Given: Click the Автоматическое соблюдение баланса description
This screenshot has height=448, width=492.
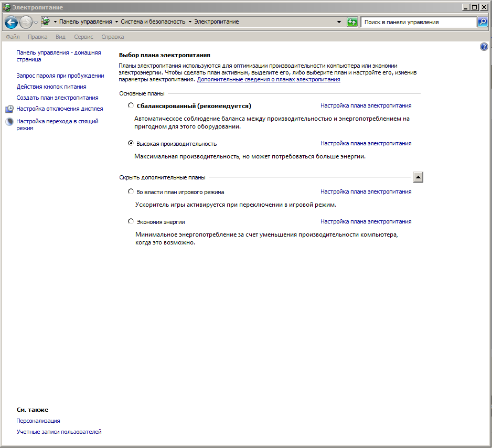Looking at the screenshot, I should [x=272, y=123].
